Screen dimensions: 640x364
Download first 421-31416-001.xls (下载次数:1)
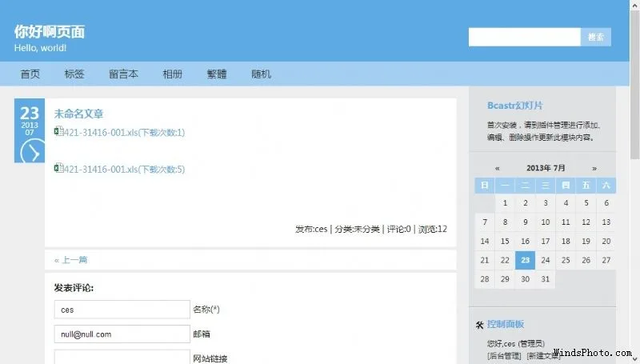coord(124,132)
